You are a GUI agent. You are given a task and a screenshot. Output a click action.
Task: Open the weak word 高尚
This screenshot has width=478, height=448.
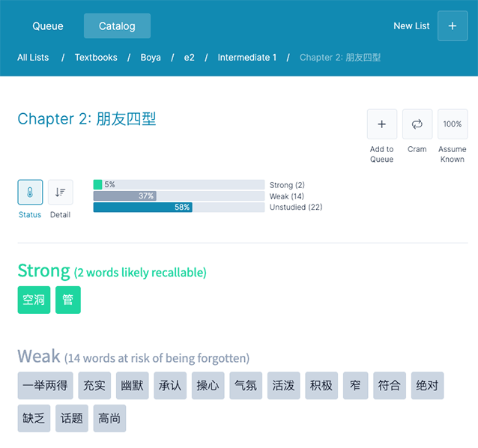109,419
